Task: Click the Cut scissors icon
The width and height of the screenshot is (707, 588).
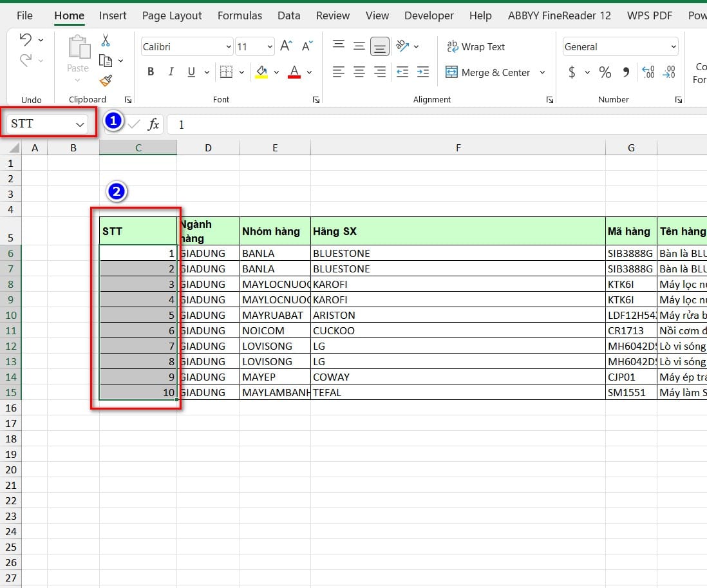Action: click(106, 40)
